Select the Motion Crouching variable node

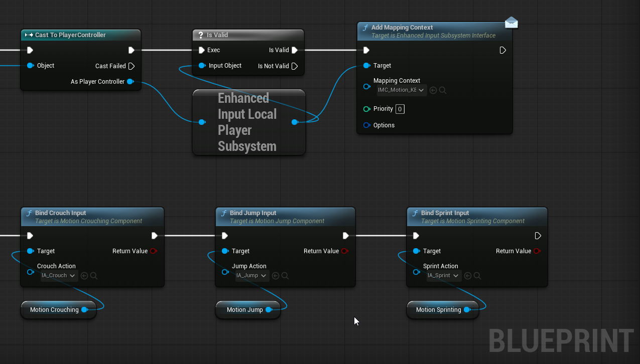(x=54, y=310)
